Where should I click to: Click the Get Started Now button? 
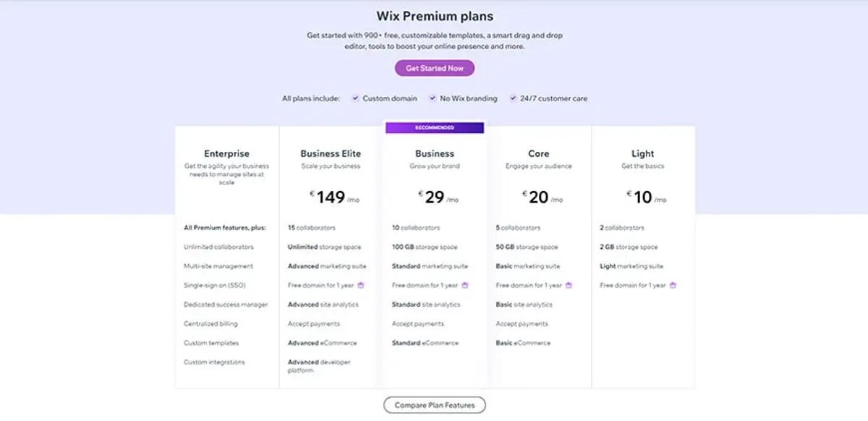(x=434, y=67)
